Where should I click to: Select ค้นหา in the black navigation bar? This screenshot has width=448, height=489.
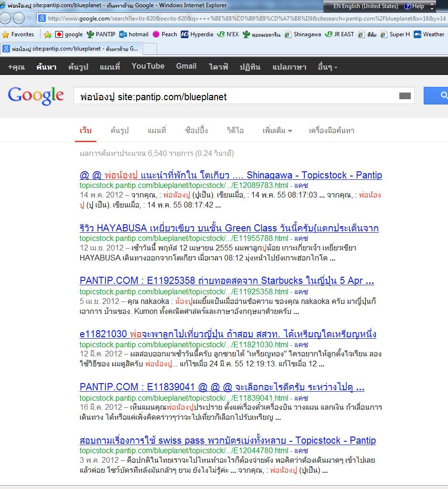click(x=46, y=66)
